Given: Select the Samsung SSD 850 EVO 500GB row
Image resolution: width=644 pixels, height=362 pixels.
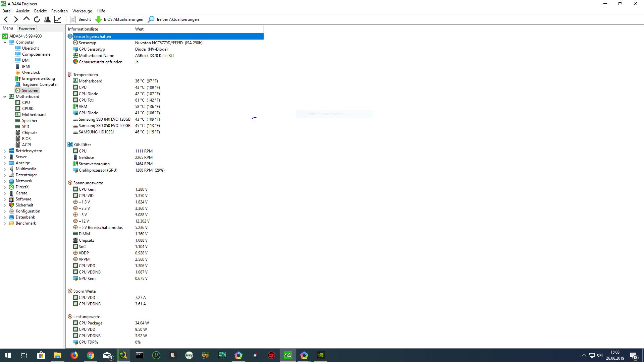Looking at the screenshot, I should [165, 126].
